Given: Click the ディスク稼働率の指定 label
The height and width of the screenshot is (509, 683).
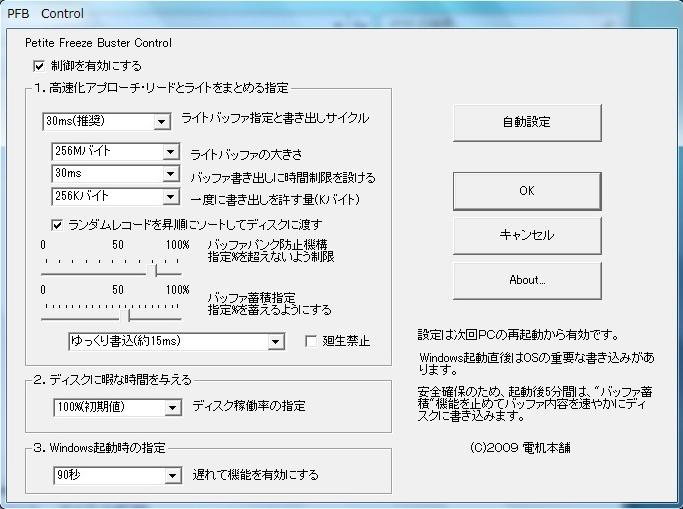Looking at the screenshot, I should (x=249, y=406).
